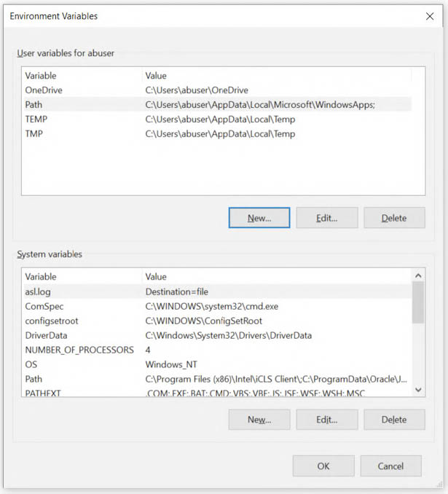Select the OneDrive user variable

[44, 90]
